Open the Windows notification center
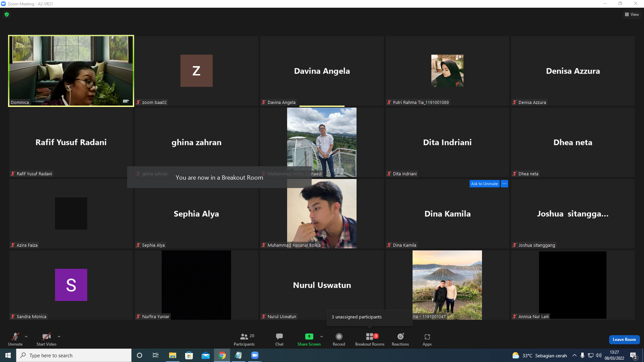 tap(634, 355)
